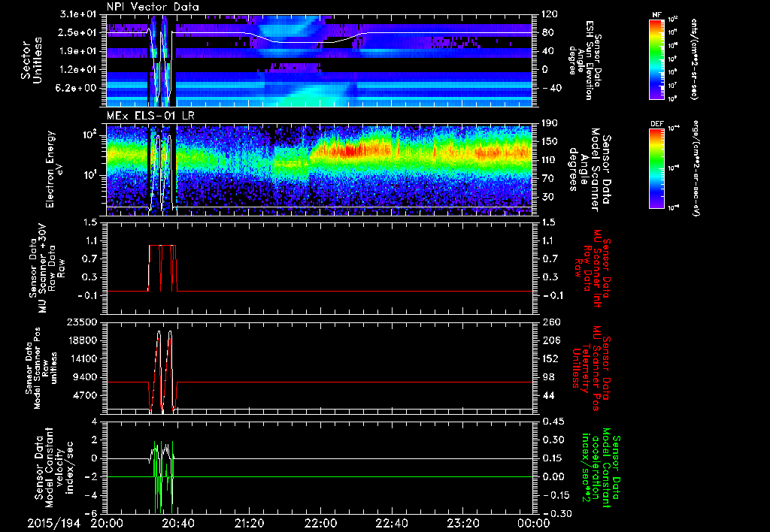The width and height of the screenshot is (770, 532).
Task: Click the '206' telemetry tick label
Action: pyautogui.click(x=550, y=340)
